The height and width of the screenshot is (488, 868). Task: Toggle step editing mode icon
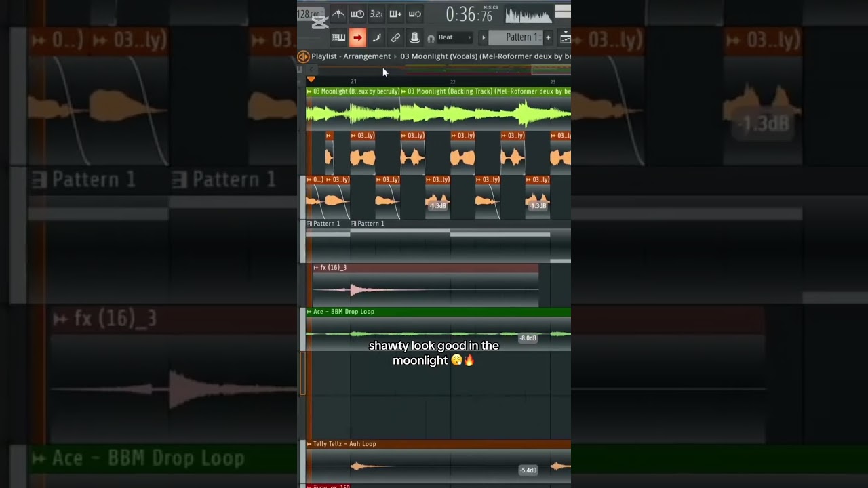pyautogui.click(x=376, y=38)
